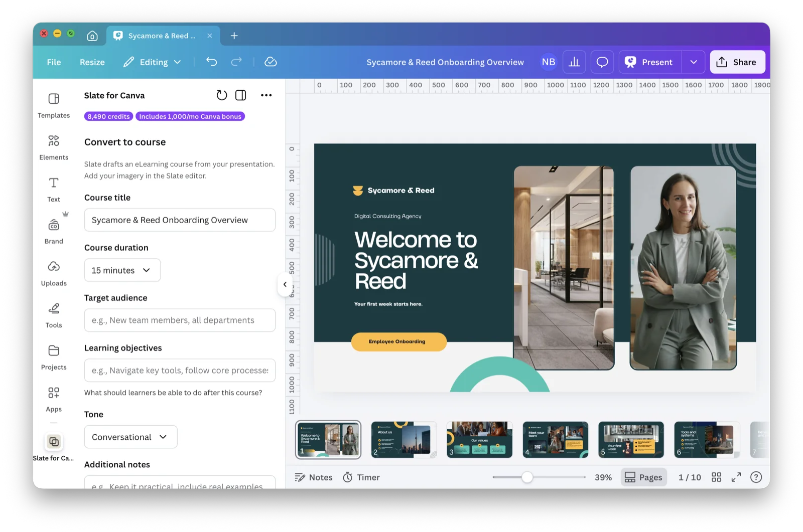Select slide 2 About us thumbnail

coord(404,440)
